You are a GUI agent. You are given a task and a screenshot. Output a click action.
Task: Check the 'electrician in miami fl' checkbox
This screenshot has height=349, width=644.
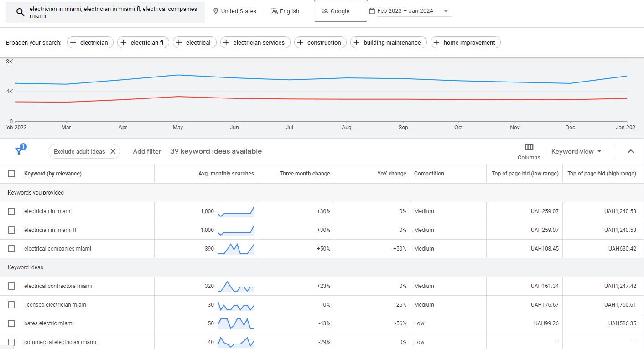click(11, 230)
